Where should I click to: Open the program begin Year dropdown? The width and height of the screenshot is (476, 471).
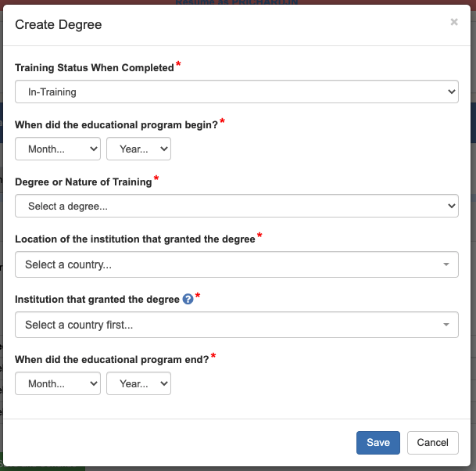click(x=138, y=149)
